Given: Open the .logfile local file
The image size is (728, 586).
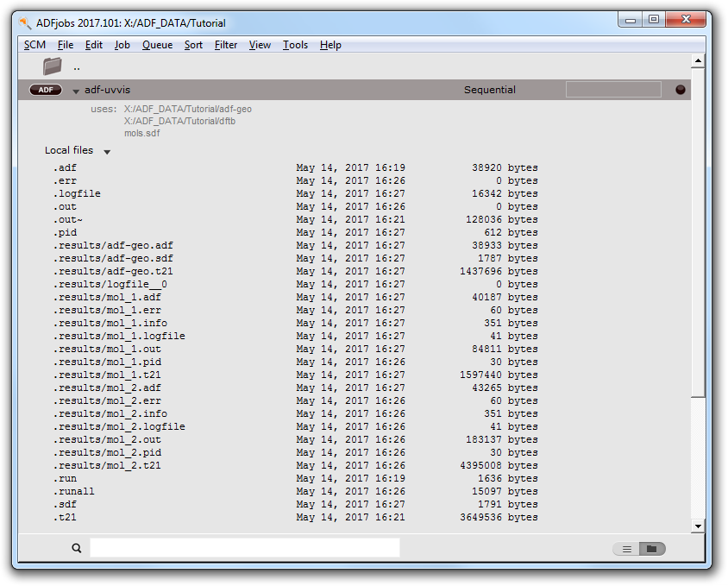Looking at the screenshot, I should [77, 193].
